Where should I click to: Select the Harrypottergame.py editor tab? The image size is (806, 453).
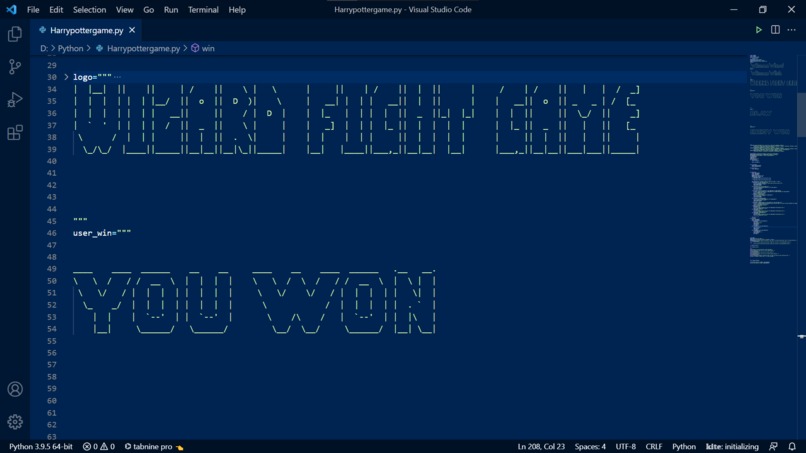[x=86, y=30]
